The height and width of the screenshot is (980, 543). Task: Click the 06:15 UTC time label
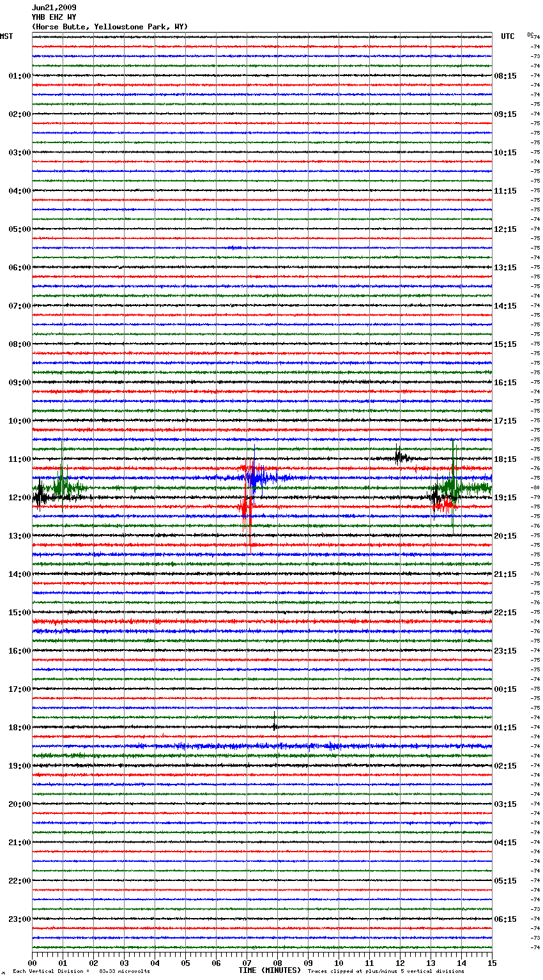coord(505,919)
